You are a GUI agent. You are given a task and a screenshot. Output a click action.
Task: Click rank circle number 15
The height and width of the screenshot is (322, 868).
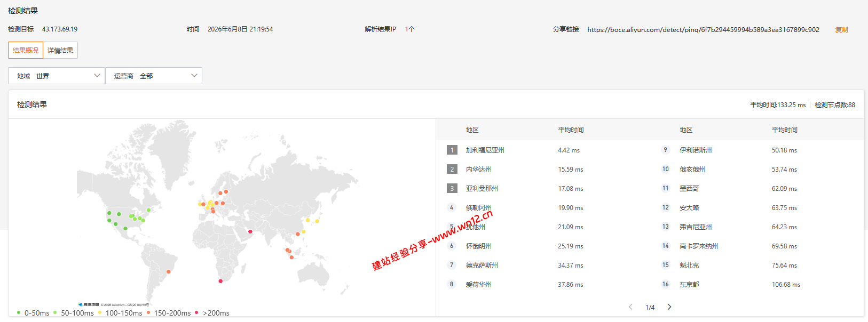click(665, 265)
